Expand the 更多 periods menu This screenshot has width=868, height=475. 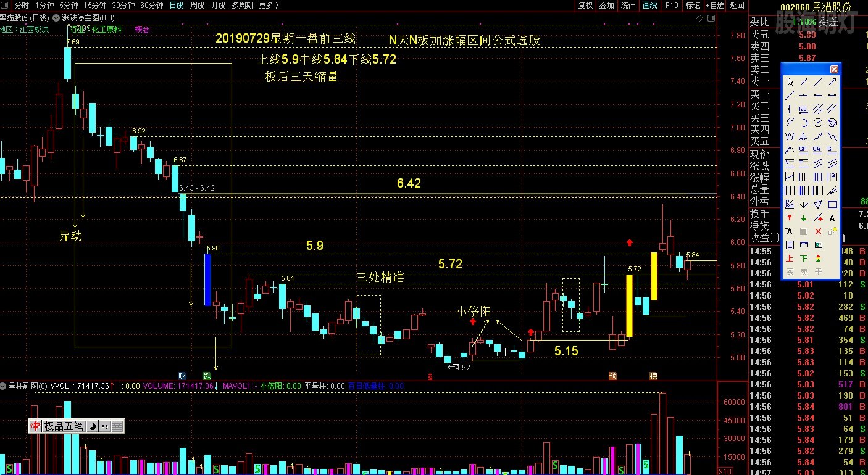[x=268, y=5]
